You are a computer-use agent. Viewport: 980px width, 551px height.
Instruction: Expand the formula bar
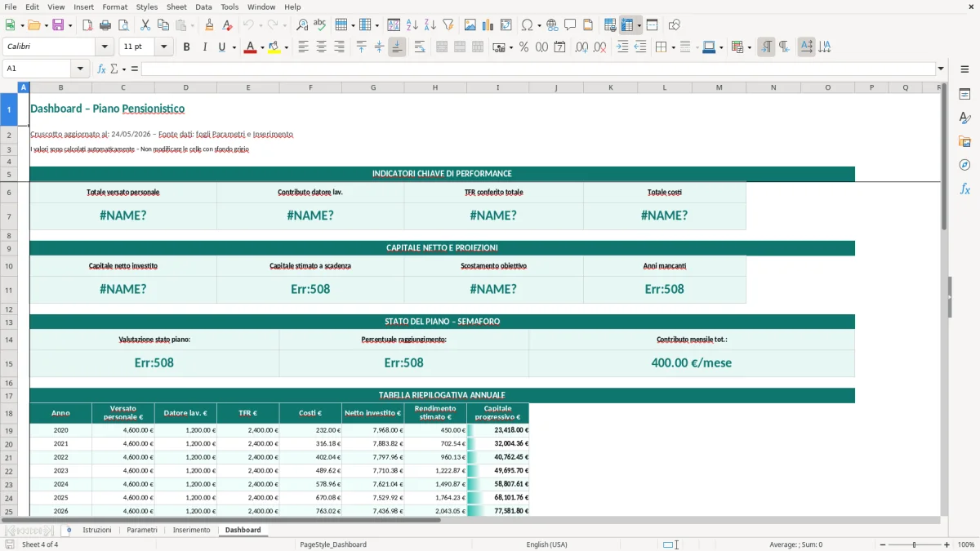[942, 69]
